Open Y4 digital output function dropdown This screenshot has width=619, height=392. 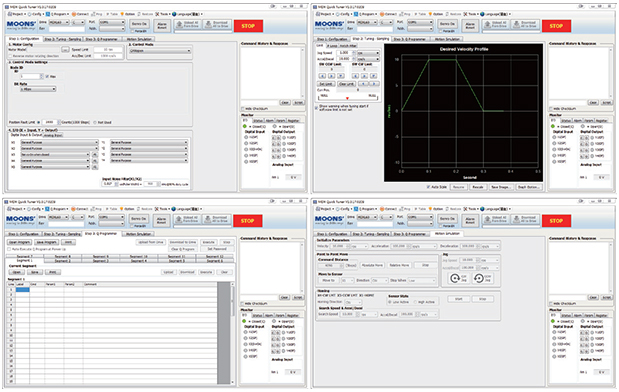[x=149, y=161]
